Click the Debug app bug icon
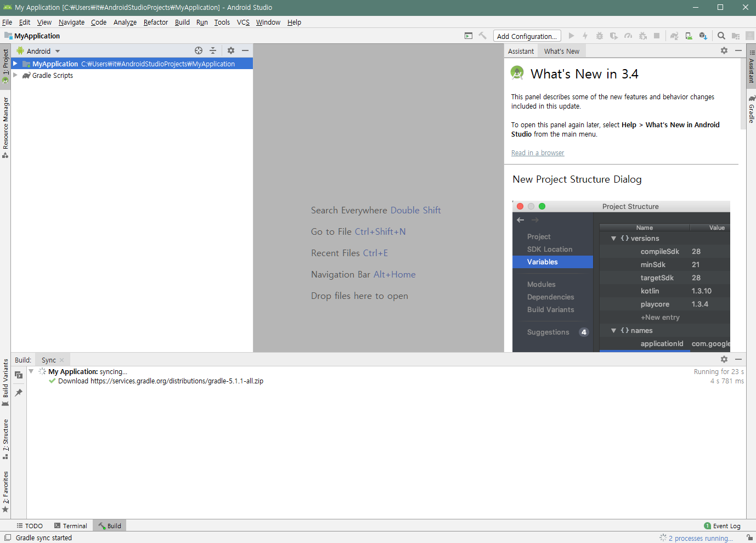The width and height of the screenshot is (756, 543). point(600,36)
